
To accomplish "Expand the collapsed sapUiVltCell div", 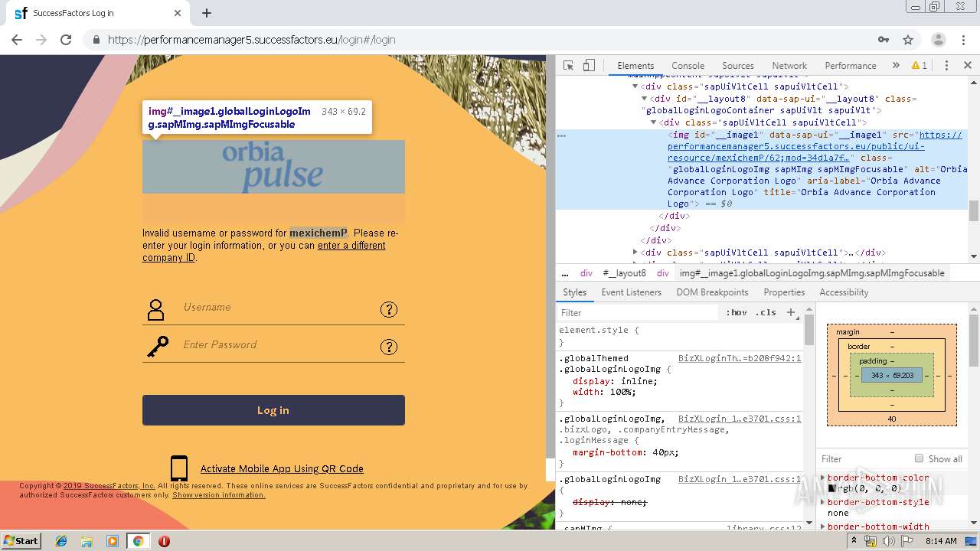I will point(635,253).
